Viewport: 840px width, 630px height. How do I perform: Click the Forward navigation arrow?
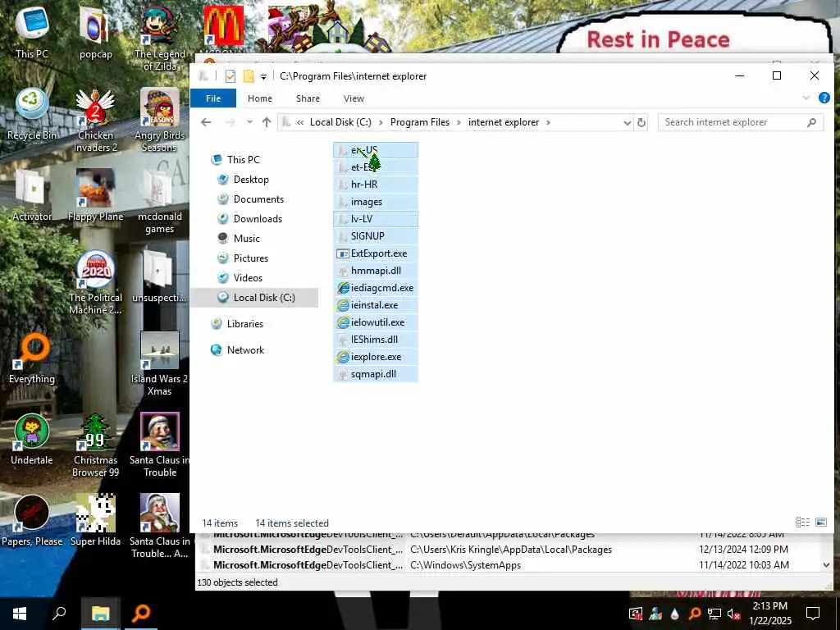(231, 122)
